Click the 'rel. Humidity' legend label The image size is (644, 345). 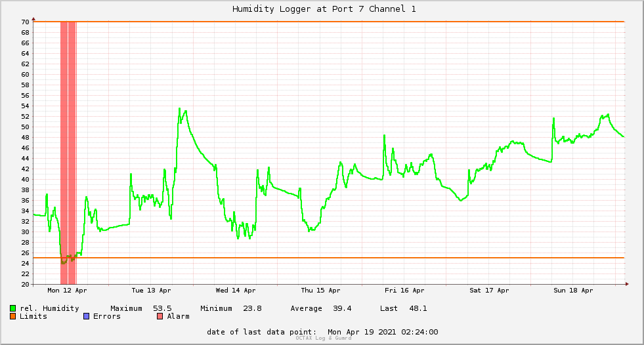[x=49, y=308]
